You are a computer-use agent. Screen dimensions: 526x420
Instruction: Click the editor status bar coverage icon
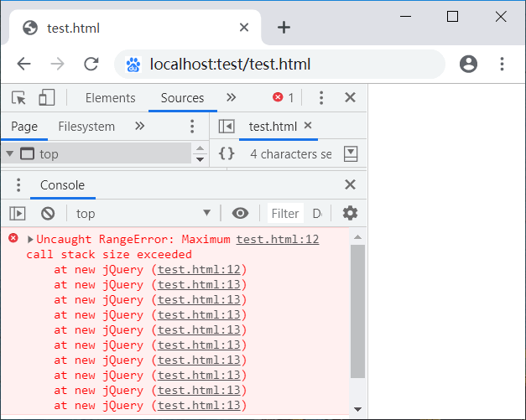pyautogui.click(x=351, y=154)
